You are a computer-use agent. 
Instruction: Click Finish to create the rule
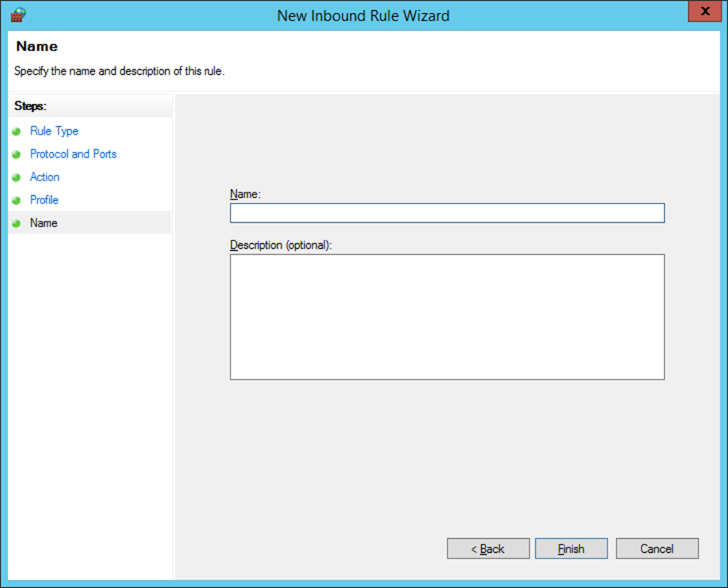coord(571,549)
